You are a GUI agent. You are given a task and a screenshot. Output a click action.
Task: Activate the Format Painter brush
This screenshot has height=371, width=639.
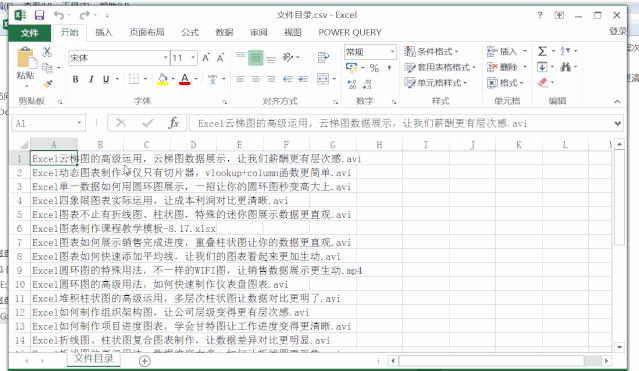pyautogui.click(x=48, y=84)
